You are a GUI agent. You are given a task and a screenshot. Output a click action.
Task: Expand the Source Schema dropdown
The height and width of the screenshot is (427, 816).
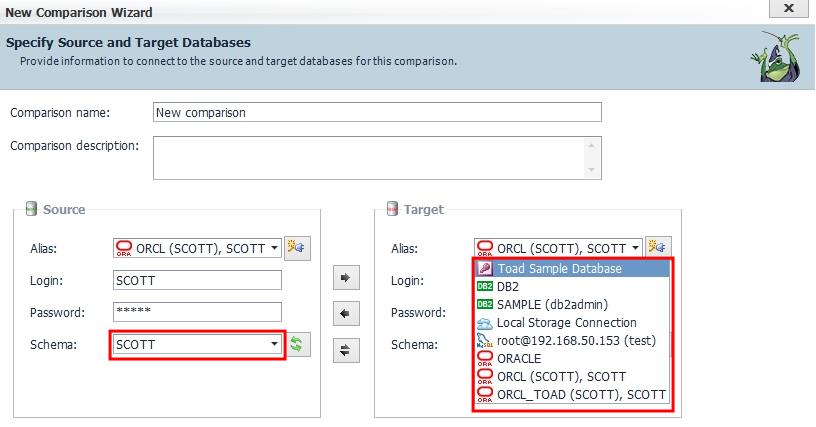pyautogui.click(x=274, y=345)
